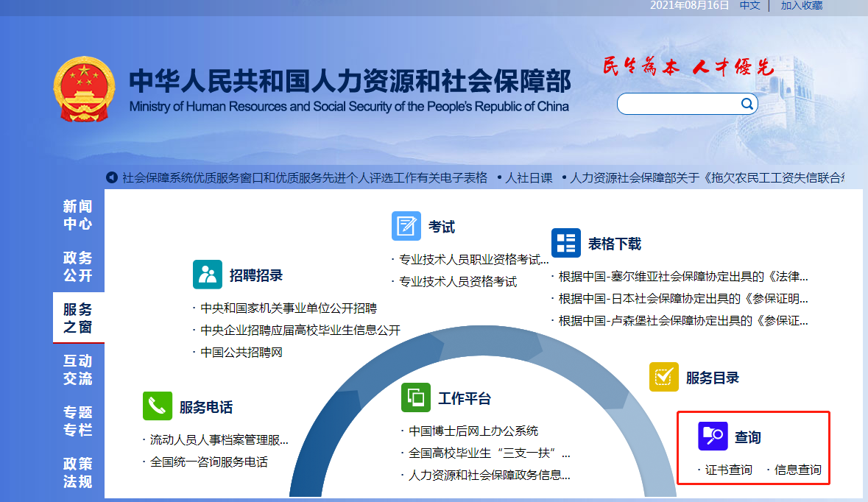Switch language via 中文 link

pyautogui.click(x=750, y=6)
